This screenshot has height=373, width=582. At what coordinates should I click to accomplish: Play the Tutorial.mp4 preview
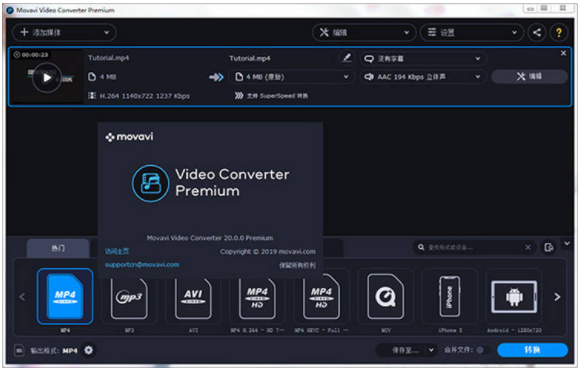pyautogui.click(x=47, y=78)
